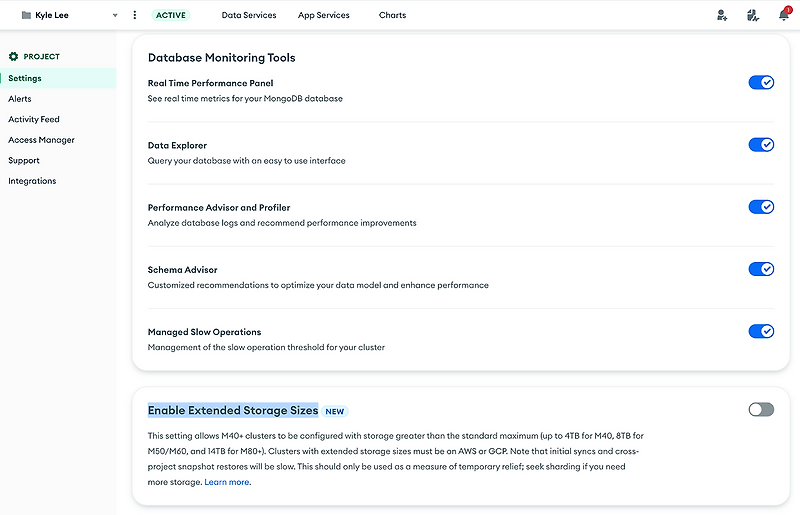Screen dimensions: 800x515
Task: Disable the Schema Advisor switch
Action: point(761,269)
